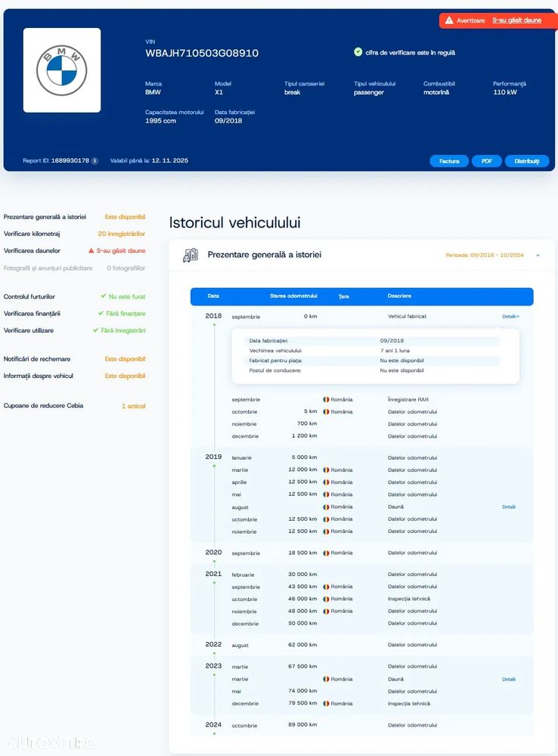
Task: Click the 'Starea odometrului' column header
Action: [x=293, y=296]
